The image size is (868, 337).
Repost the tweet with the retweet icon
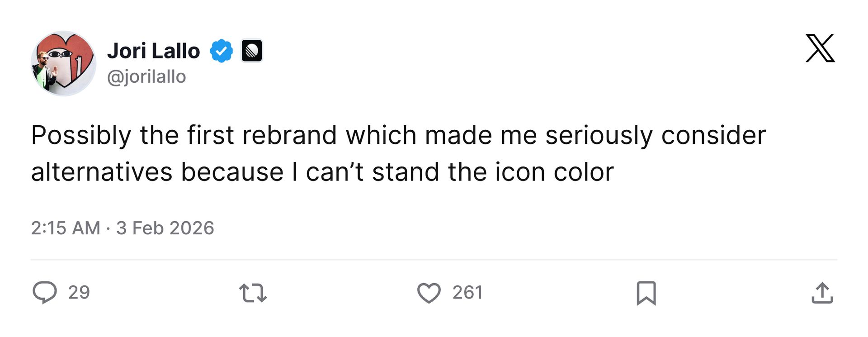tap(253, 293)
